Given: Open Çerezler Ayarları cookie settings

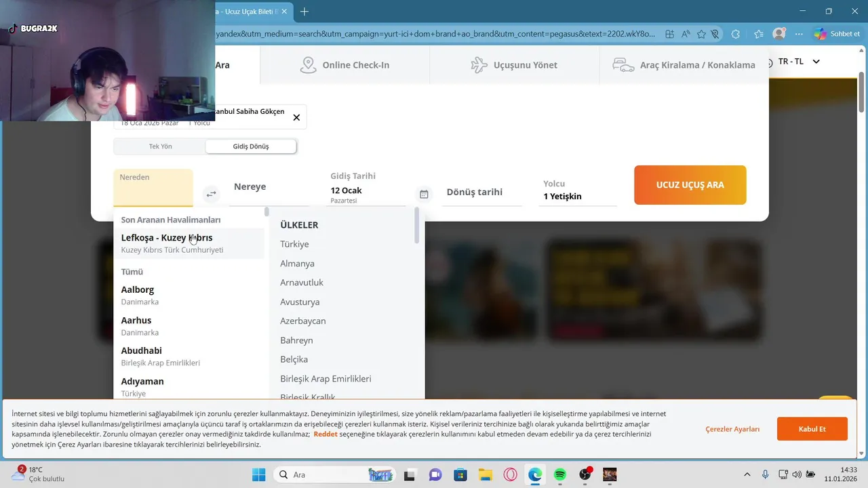Looking at the screenshot, I should [732, 429].
